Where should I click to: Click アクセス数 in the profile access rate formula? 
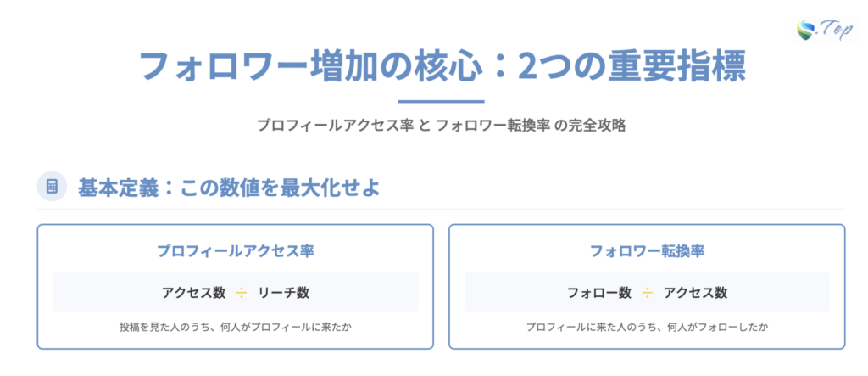pyautogui.click(x=193, y=293)
